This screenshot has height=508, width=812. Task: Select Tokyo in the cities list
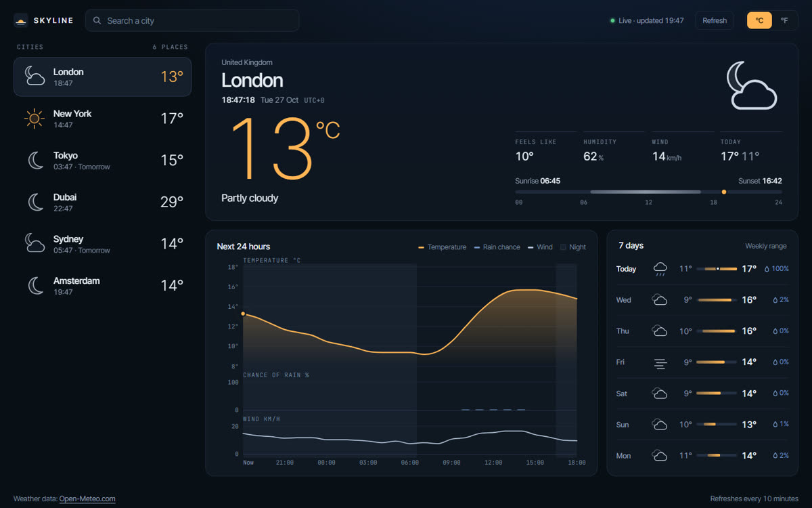pyautogui.click(x=103, y=161)
